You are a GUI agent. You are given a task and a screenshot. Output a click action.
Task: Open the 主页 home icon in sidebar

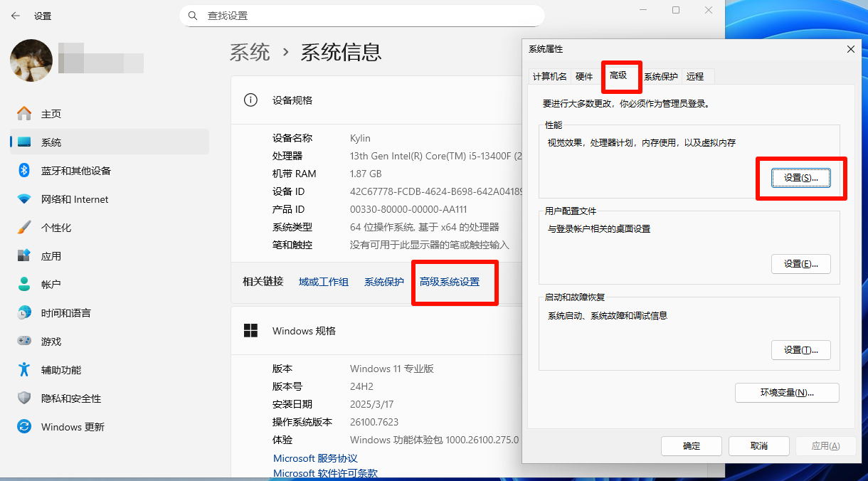coord(24,114)
